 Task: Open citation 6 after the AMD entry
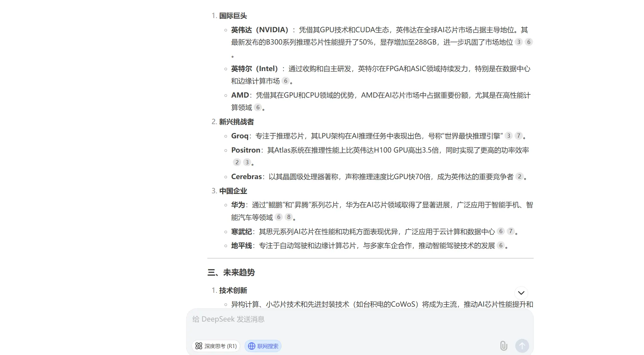pyautogui.click(x=258, y=107)
